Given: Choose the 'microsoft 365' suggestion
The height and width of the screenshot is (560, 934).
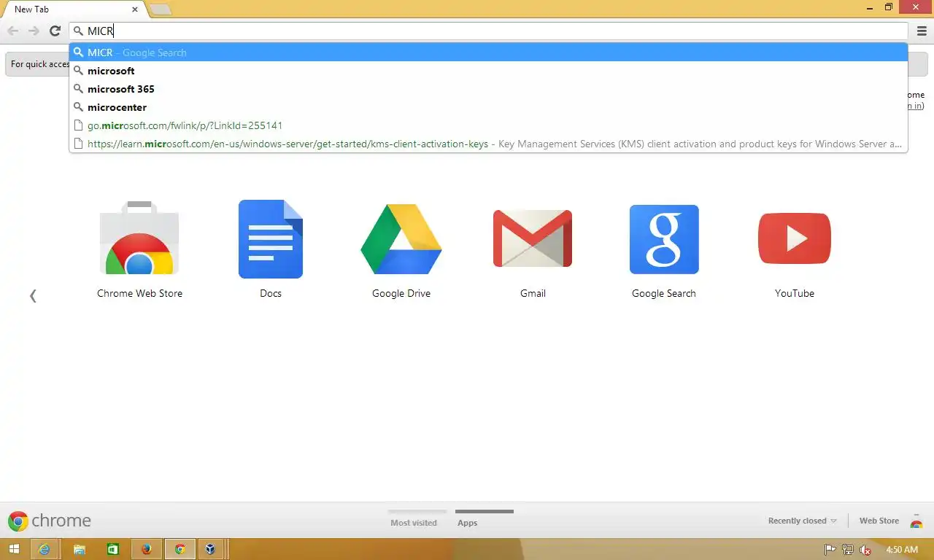Looking at the screenshot, I should [x=488, y=89].
